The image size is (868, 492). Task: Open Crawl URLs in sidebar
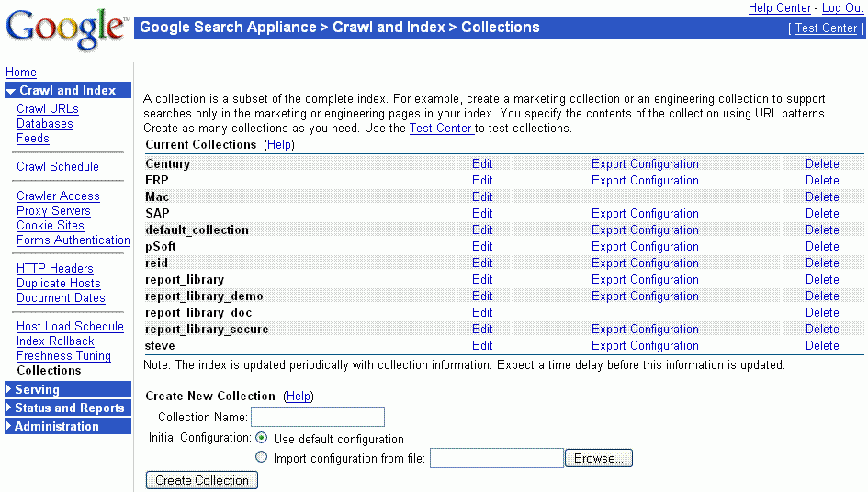[48, 108]
